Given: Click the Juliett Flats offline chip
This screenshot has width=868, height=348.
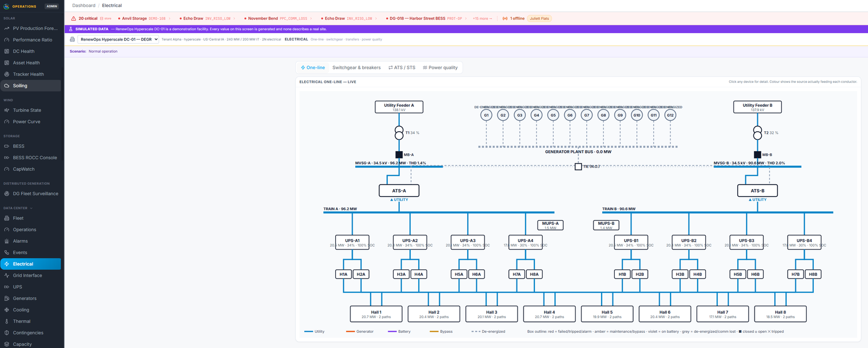Looking at the screenshot, I should (540, 18).
